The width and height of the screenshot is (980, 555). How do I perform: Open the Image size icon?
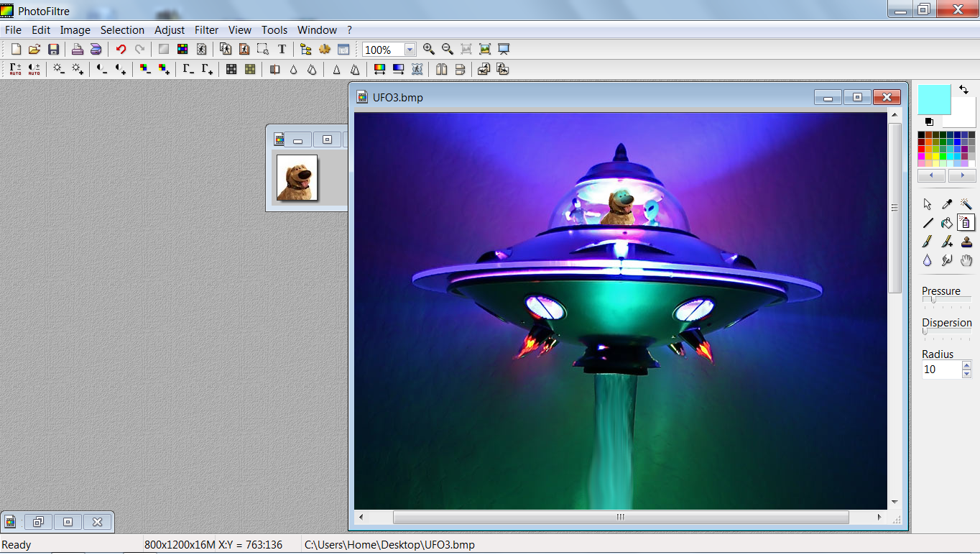[226, 49]
